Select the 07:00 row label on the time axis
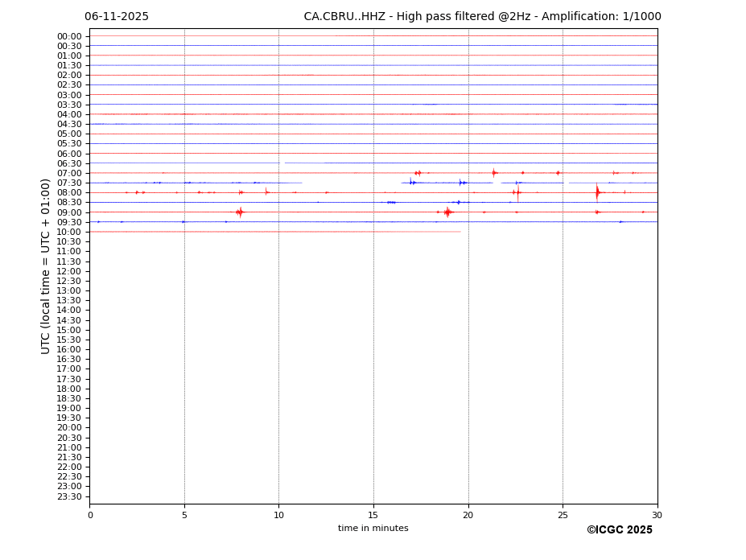This screenshot has width=746, height=560. [x=69, y=173]
